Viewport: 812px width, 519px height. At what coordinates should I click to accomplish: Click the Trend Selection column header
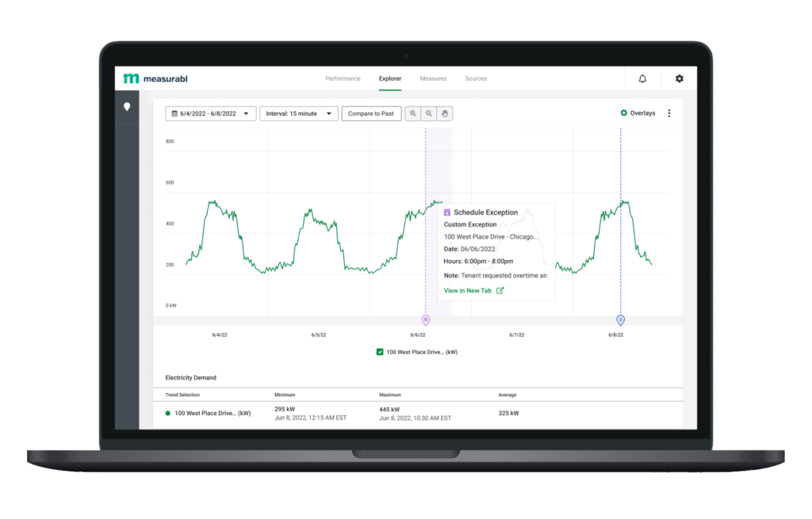tap(182, 395)
